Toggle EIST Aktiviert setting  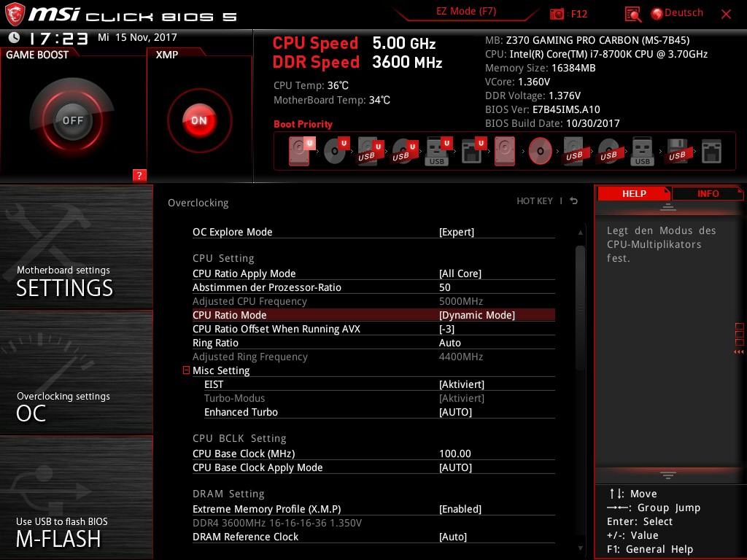click(461, 384)
